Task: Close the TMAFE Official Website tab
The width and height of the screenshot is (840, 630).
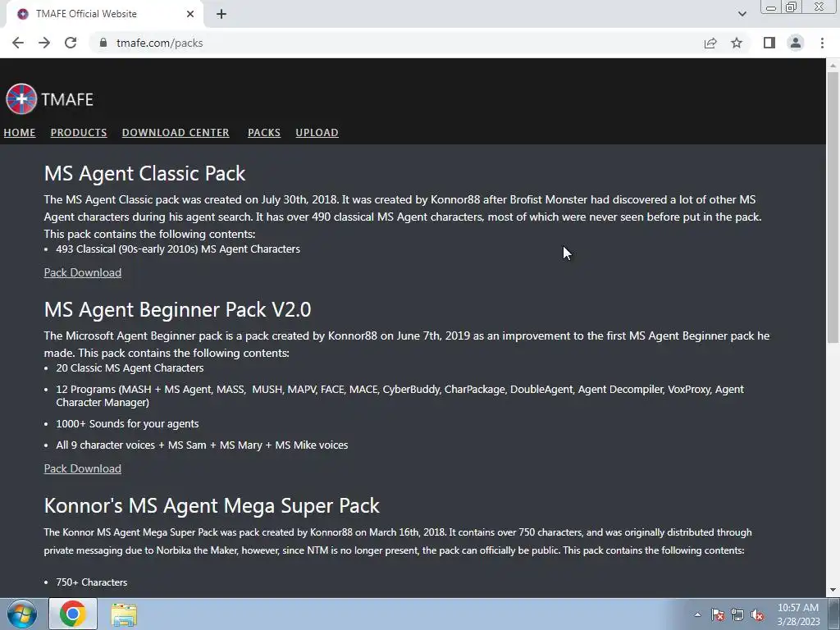Action: coord(190,14)
